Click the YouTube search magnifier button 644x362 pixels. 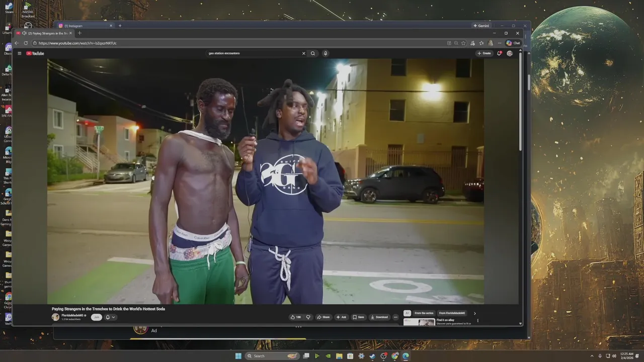(313, 53)
